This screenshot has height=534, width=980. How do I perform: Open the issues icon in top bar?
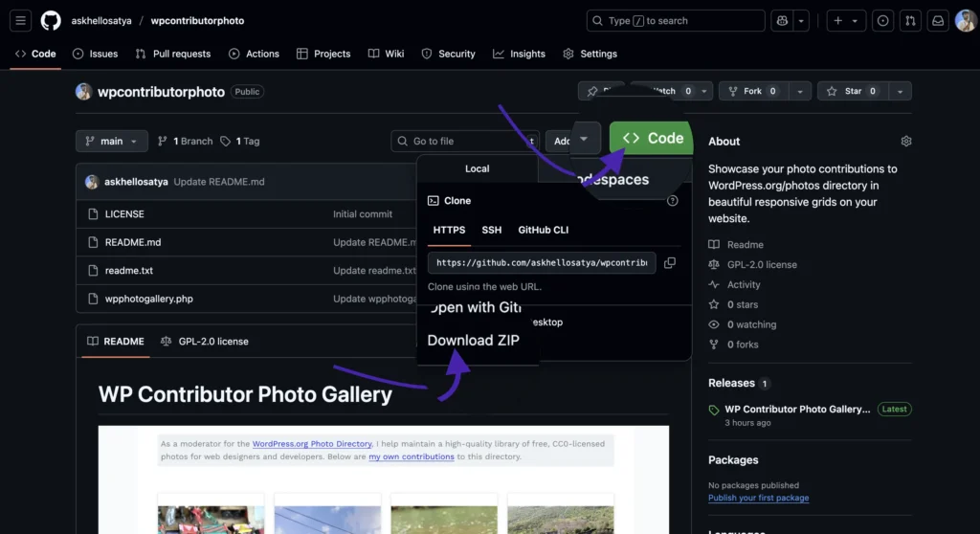click(x=882, y=20)
